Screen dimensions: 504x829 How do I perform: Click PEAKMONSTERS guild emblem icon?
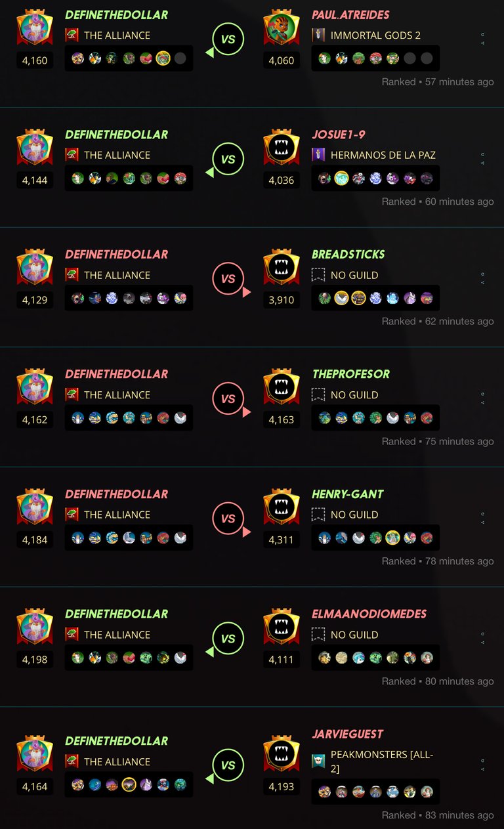point(318,761)
